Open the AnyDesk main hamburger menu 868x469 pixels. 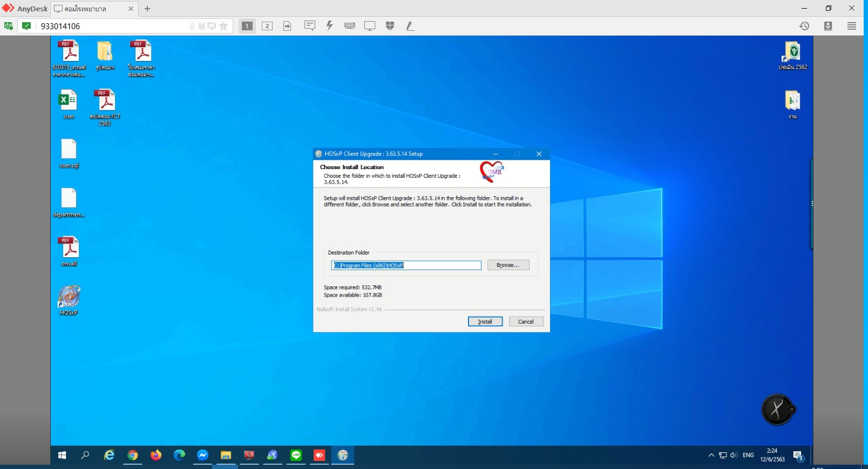[852, 26]
